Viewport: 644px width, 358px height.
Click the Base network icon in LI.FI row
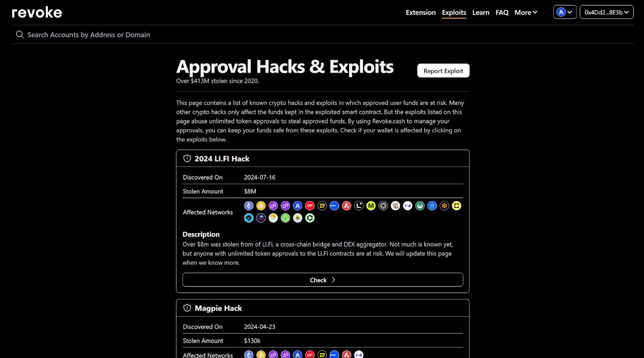pyautogui.click(x=334, y=206)
